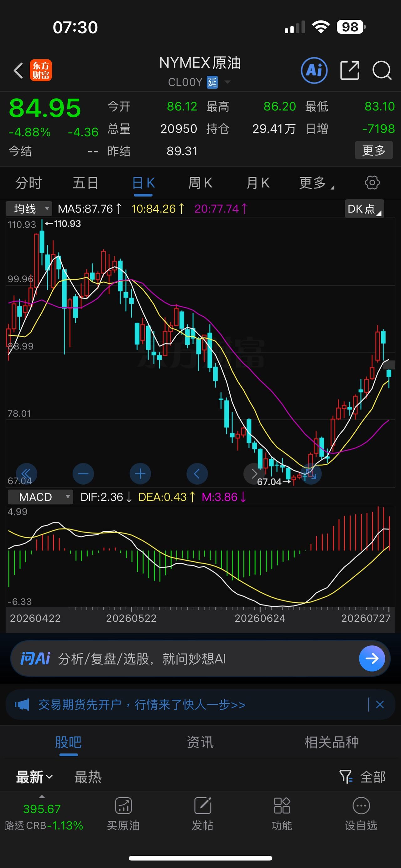This screenshot has height=868, width=401.
Task: Dismiss the futures account banner
Action: (380, 705)
